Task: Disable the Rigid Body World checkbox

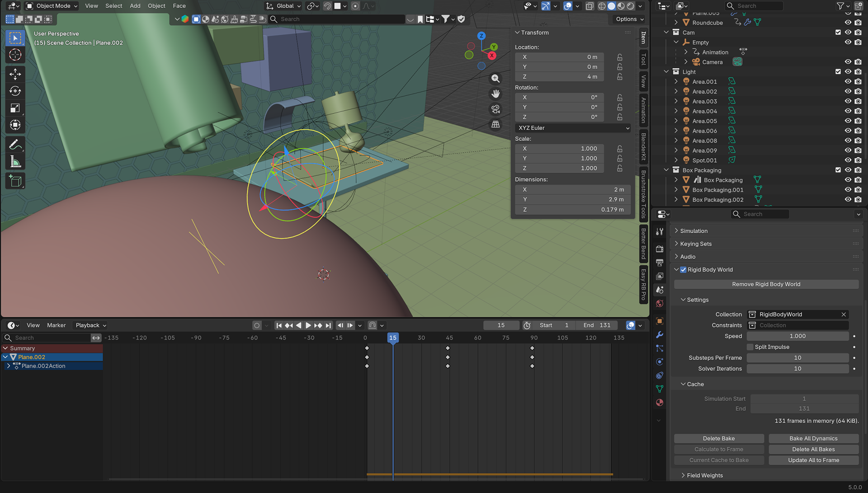Action: [x=683, y=270]
